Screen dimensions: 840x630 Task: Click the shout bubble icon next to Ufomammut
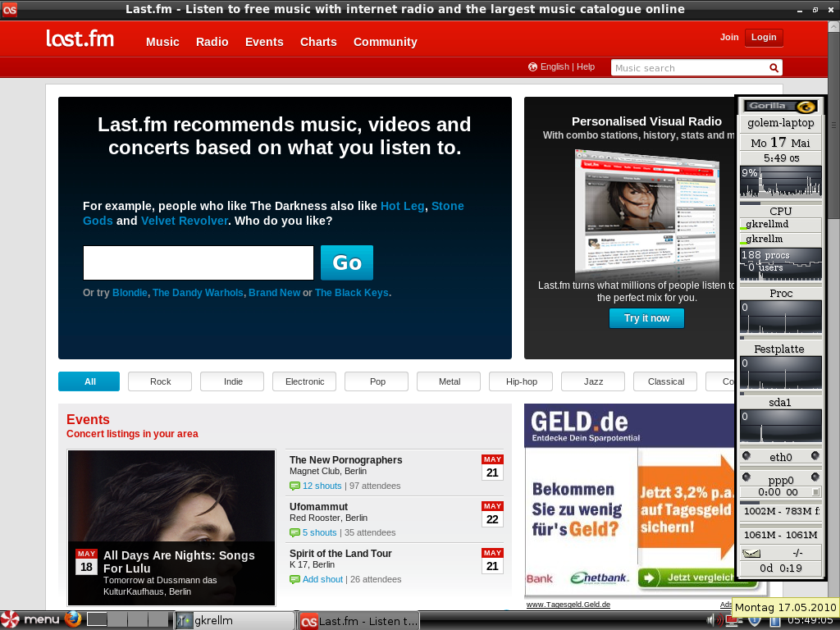point(294,533)
